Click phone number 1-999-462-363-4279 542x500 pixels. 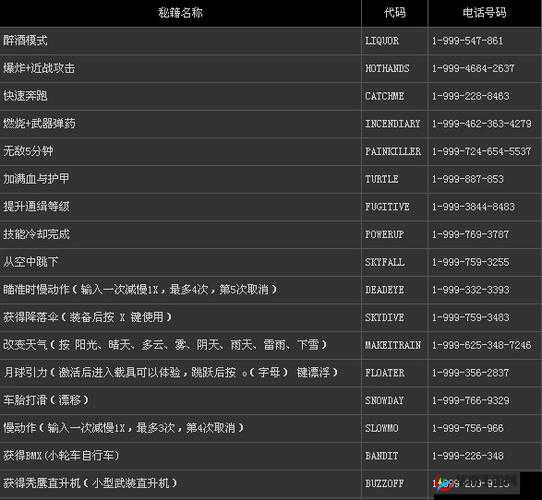click(482, 124)
